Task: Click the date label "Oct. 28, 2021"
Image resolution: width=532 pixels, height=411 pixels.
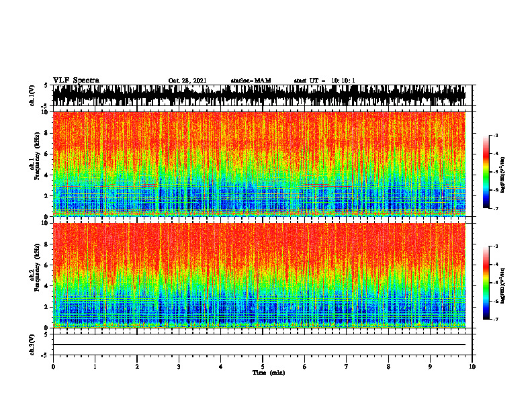Action: 187,81
